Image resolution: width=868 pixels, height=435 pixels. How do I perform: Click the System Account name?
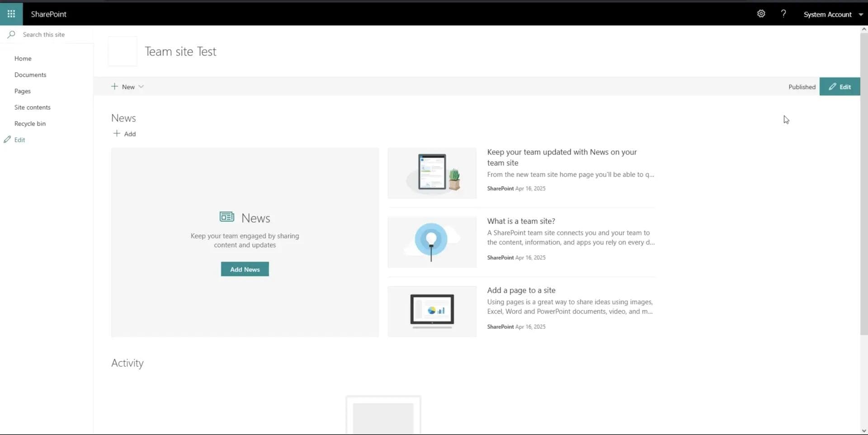tap(827, 14)
